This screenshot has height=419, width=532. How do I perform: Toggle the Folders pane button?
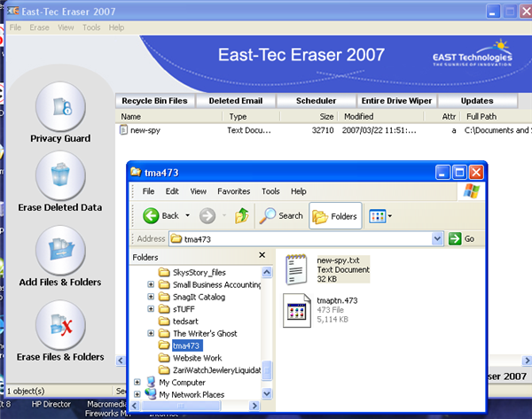tap(335, 215)
